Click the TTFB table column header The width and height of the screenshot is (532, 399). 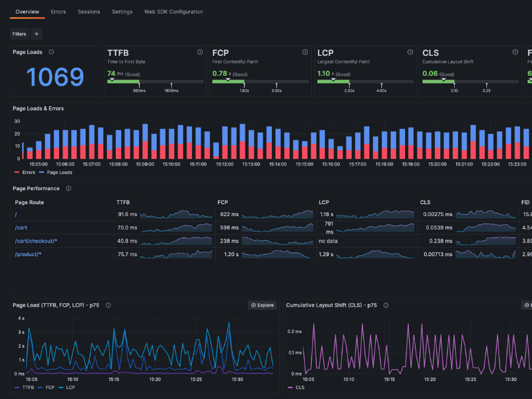[x=123, y=202]
